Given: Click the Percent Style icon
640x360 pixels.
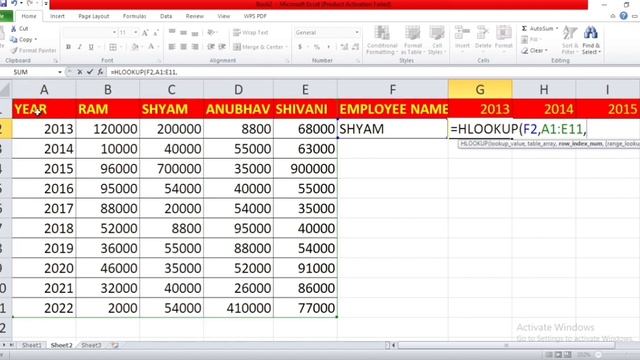Looking at the screenshot, I should pyautogui.click(x=317, y=47).
